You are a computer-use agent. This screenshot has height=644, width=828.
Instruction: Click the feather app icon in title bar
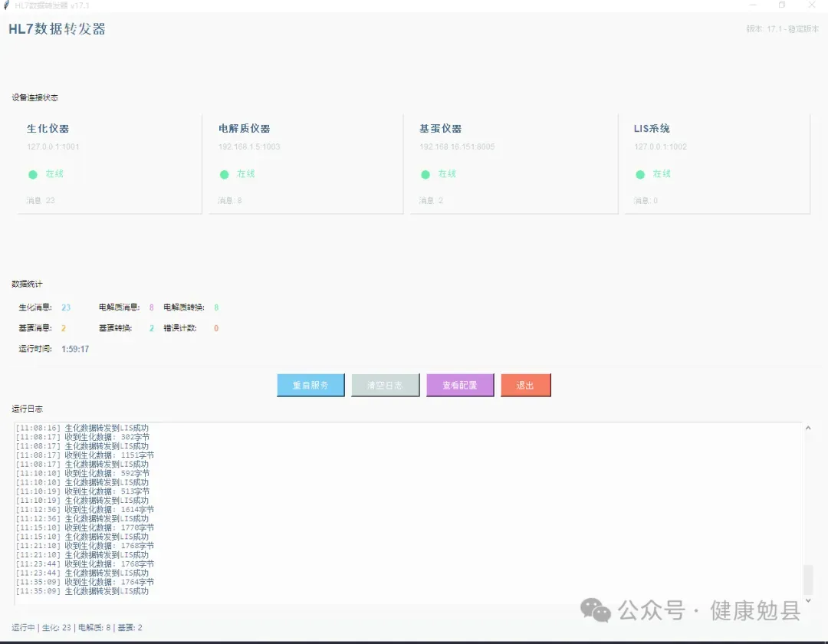(x=7, y=5)
